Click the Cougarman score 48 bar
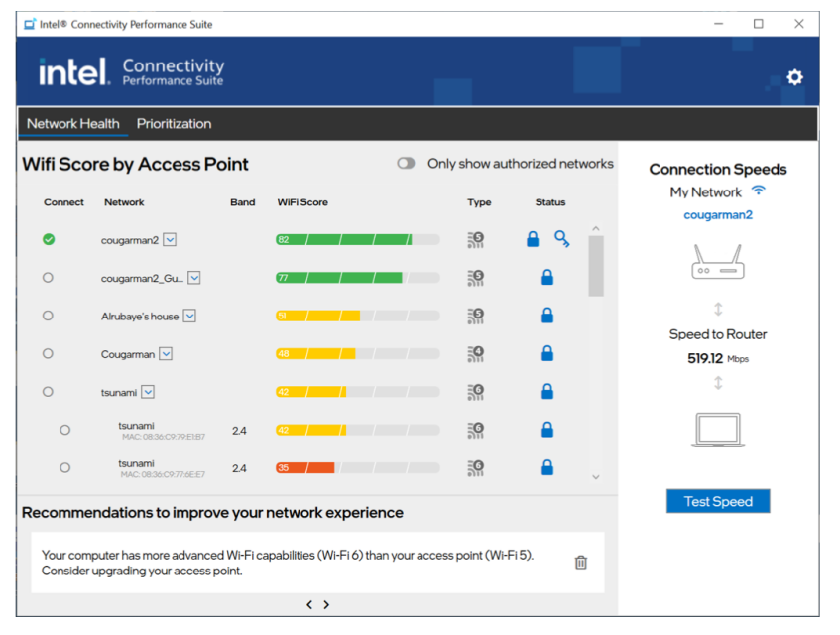Screen dimensions: 840x635 pos(357,353)
